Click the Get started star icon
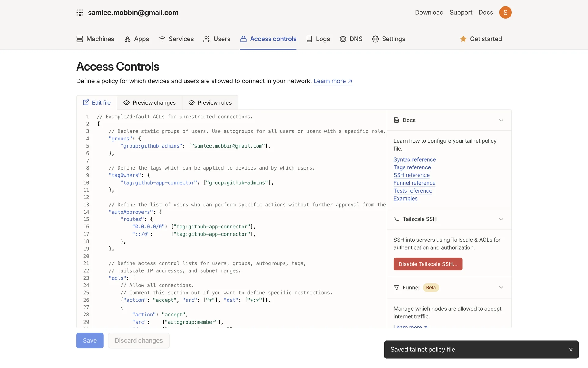 pyautogui.click(x=463, y=39)
